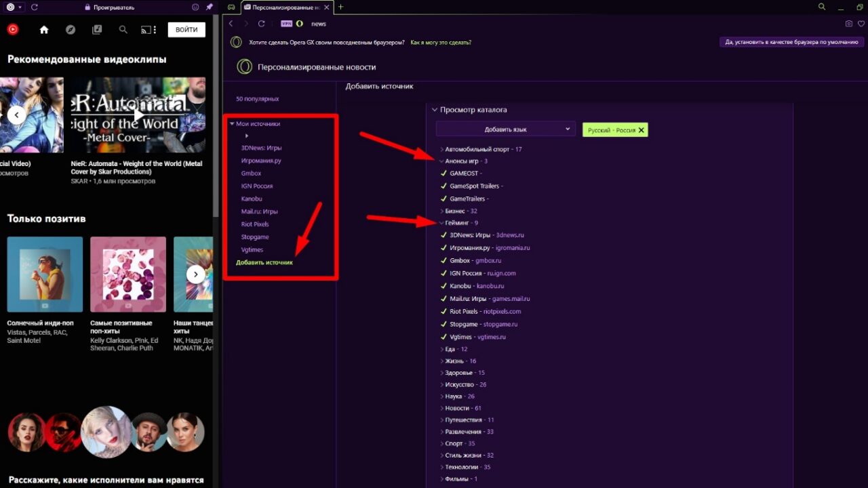Remove the Русский - Россия language tag
This screenshot has height=488, width=868.
641,129
